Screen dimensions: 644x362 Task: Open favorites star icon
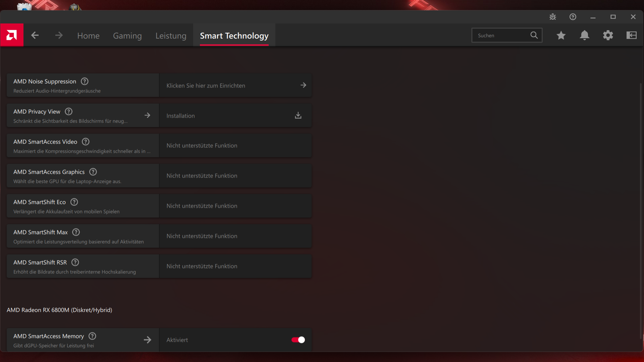561,35
